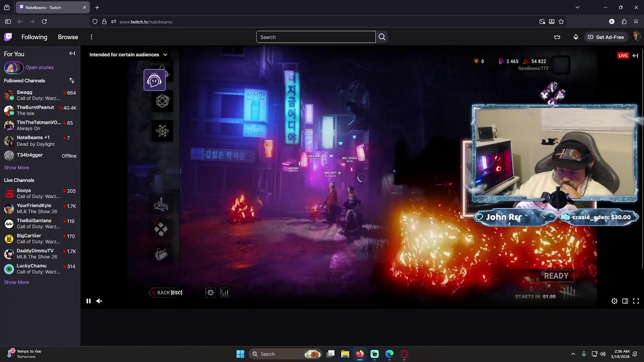The height and width of the screenshot is (362, 644).
Task: Select the NateBeams - Twitch tab
Action: [x=53, y=8]
